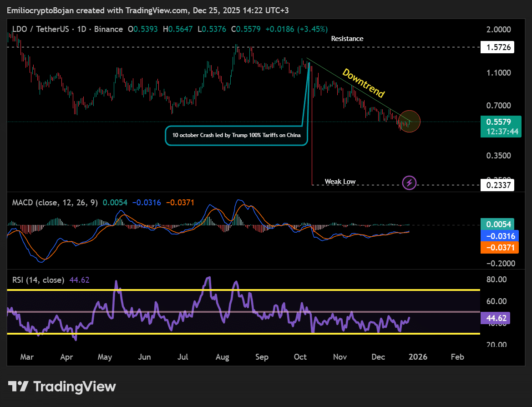This screenshot has width=532, height=407.
Task: Click the TradingView logo at bottom
Action: point(62,387)
